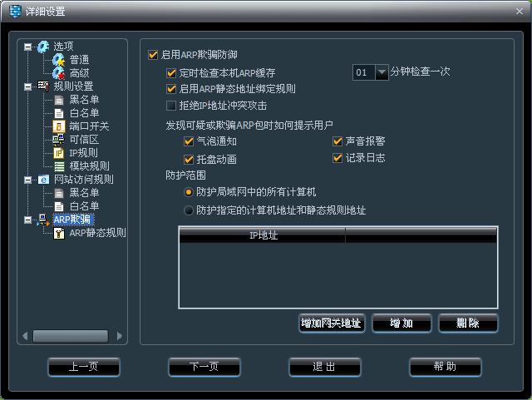Screen dimensions: 532x400
Task: Uncheck 启用ARP欺骗防御 checkbox
Action: click(x=153, y=55)
